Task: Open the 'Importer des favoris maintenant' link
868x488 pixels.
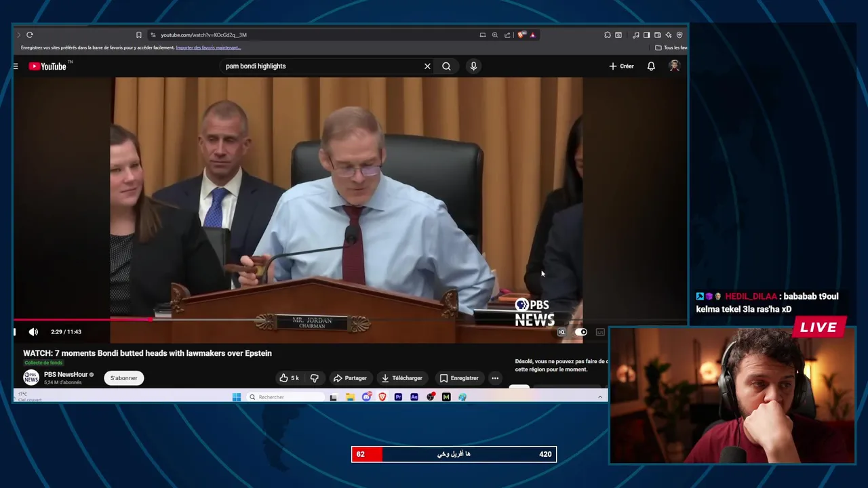Action: point(208,47)
